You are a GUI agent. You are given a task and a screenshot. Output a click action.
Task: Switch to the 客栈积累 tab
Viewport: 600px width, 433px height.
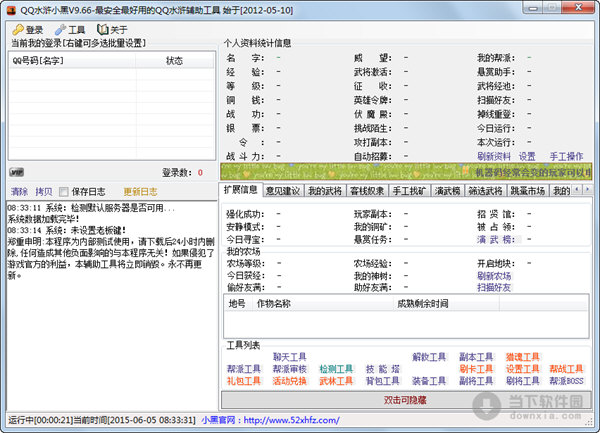[367, 190]
